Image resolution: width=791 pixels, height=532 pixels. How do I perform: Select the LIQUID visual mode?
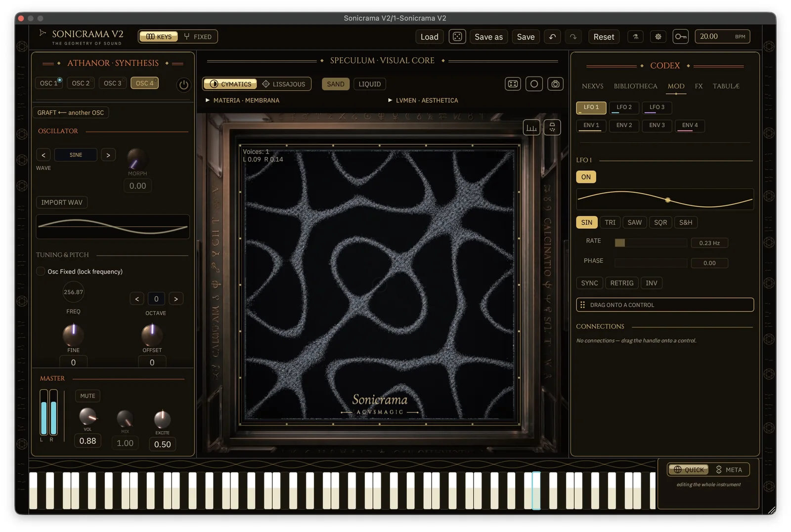[x=370, y=84]
